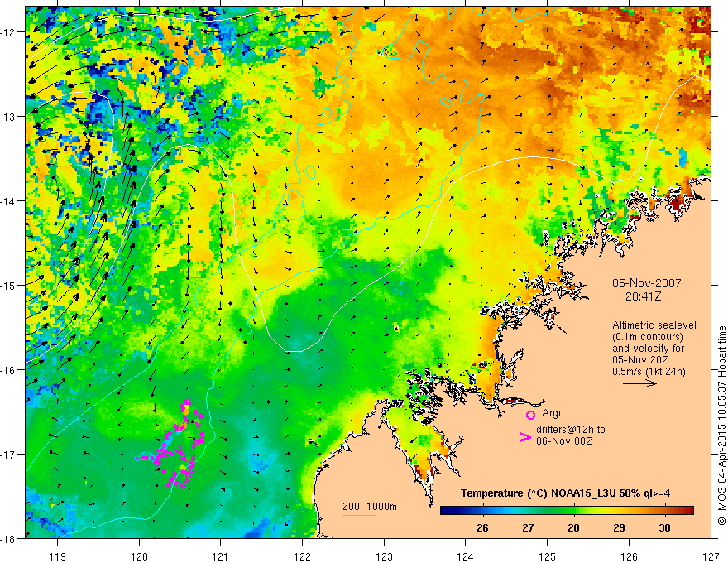This screenshot has width=728, height=563.
Task: Click the '(0.1m contours)' text line
Action: tap(648, 337)
